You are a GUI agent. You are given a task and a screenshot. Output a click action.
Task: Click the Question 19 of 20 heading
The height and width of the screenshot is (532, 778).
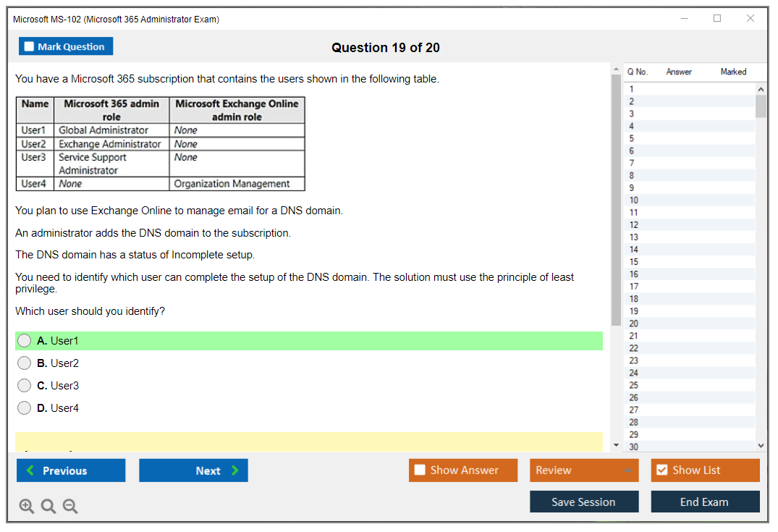coord(386,48)
